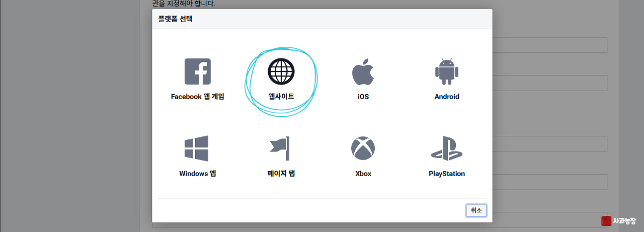The image size is (644, 232).
Task: Click the 'PlayStation' label text
Action: point(447,174)
